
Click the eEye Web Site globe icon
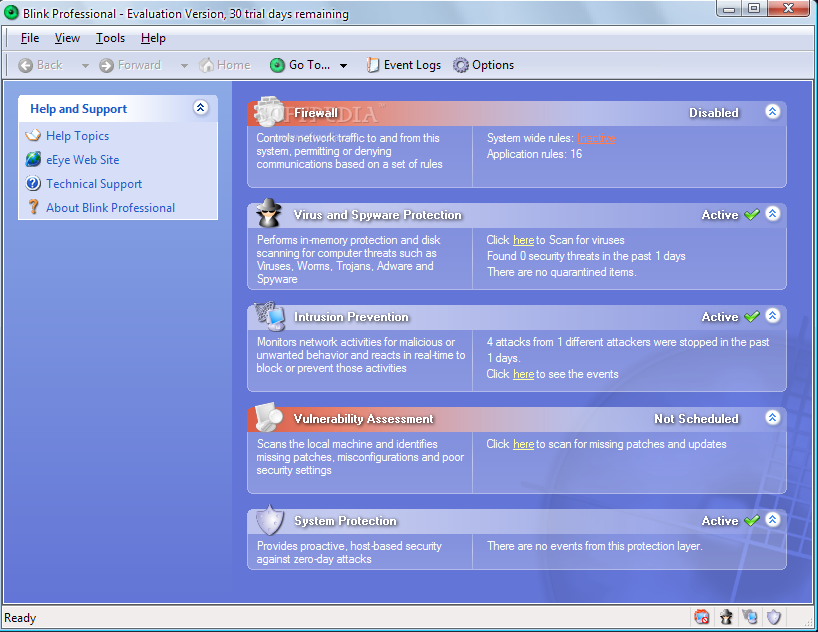[33, 159]
